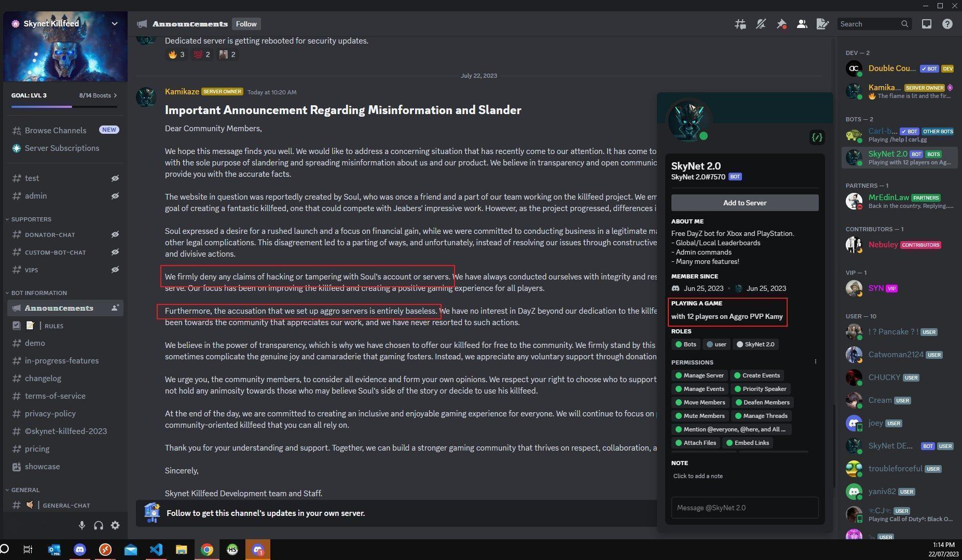The width and height of the screenshot is (962, 560).
Task: Toggle the eye icon on custom-bot-chat channel
Action: [115, 252]
